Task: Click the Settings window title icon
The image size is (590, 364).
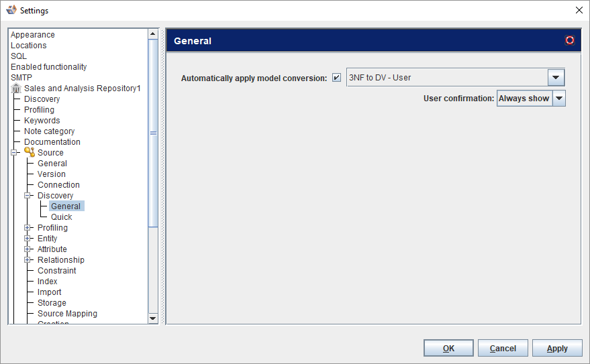Action: pyautogui.click(x=11, y=10)
